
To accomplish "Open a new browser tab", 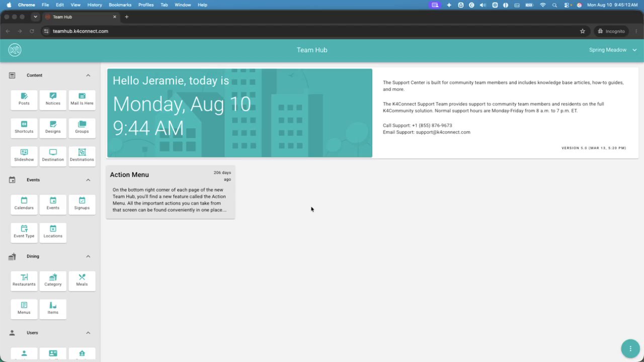I will tap(127, 17).
